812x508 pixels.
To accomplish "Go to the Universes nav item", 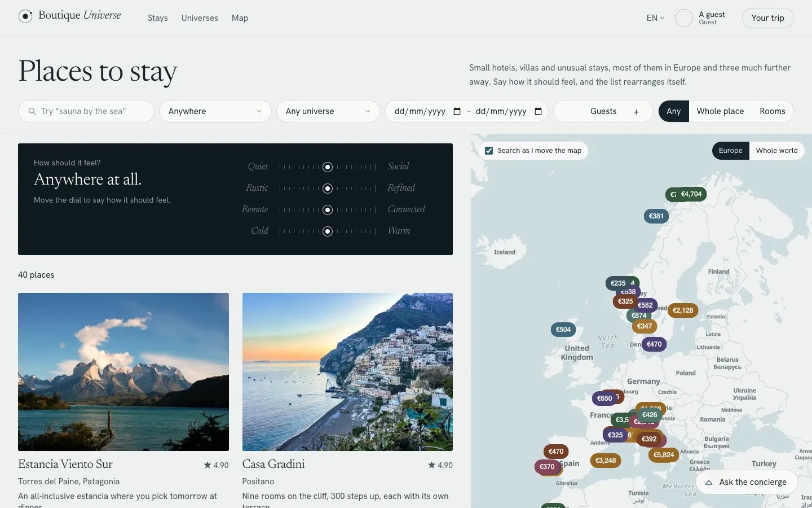I will [200, 18].
